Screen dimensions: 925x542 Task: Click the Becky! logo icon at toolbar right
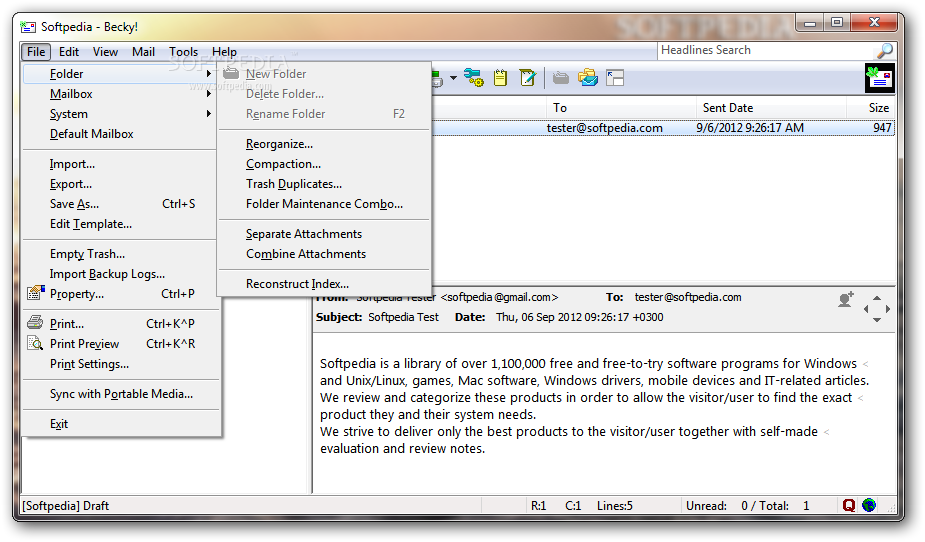[x=879, y=78]
